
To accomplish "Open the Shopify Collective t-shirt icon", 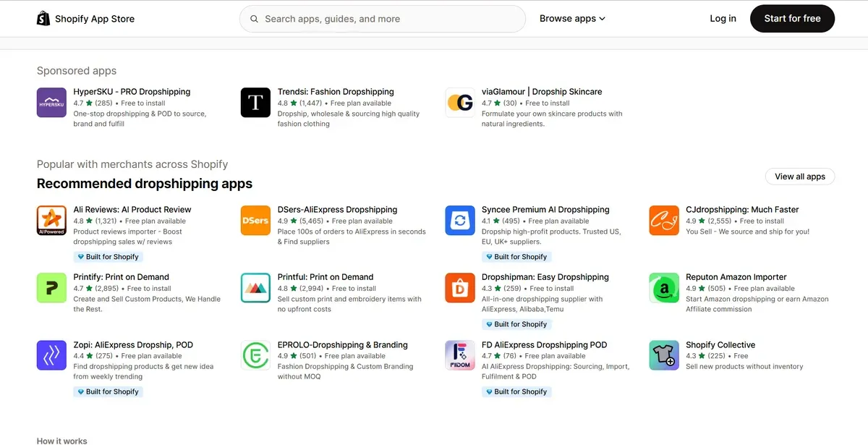I will [x=664, y=355].
